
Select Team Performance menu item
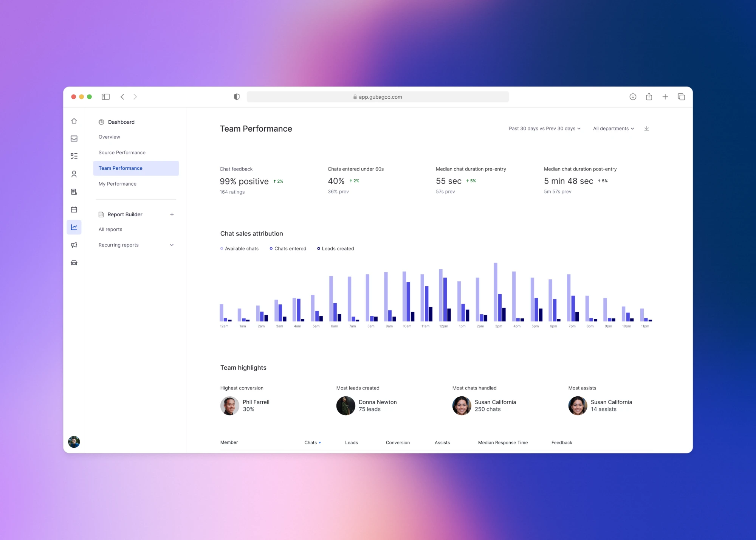pos(136,168)
